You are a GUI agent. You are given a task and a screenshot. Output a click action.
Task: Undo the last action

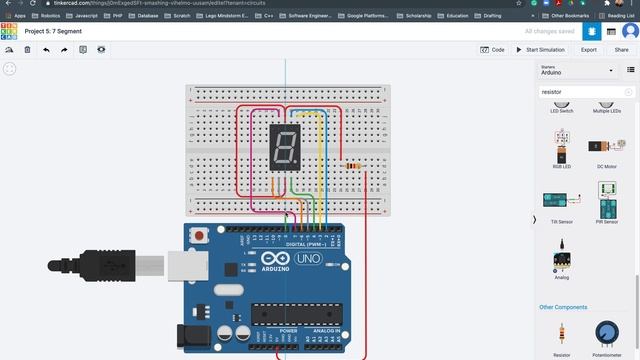click(x=46, y=50)
